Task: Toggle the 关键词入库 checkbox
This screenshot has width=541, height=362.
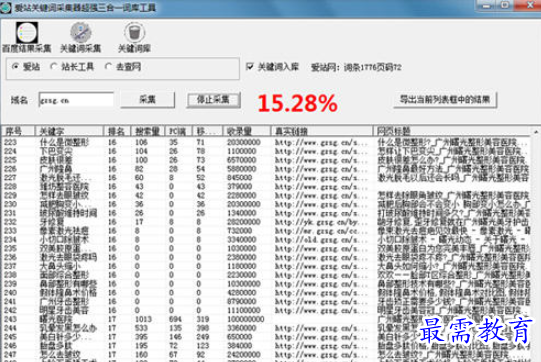Action: pyautogui.click(x=272, y=67)
